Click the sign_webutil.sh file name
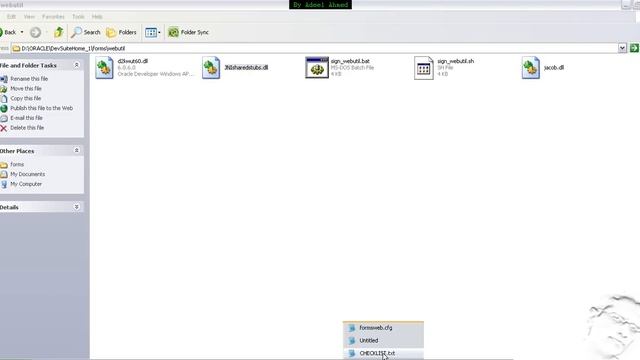Screen dimensions: 640x360 (456, 61)
